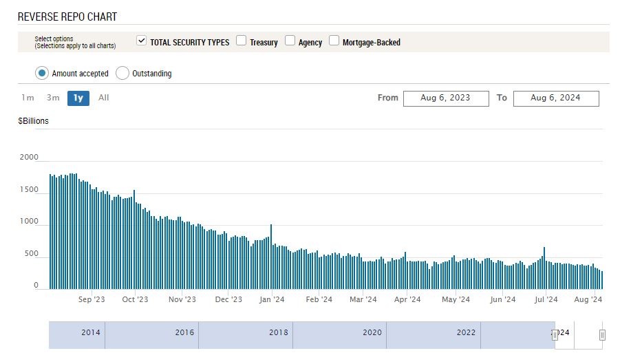Select the 1y range button
The image size is (631, 364).
coord(78,98)
